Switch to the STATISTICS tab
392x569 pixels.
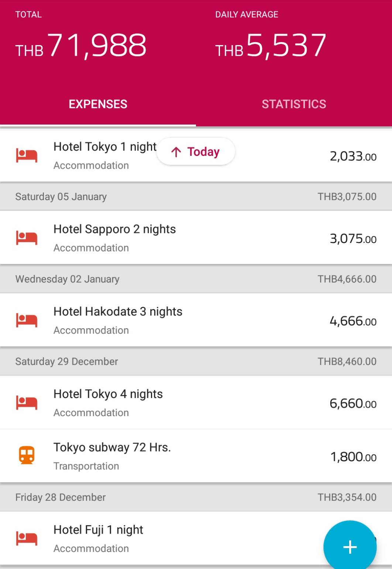coord(294,104)
